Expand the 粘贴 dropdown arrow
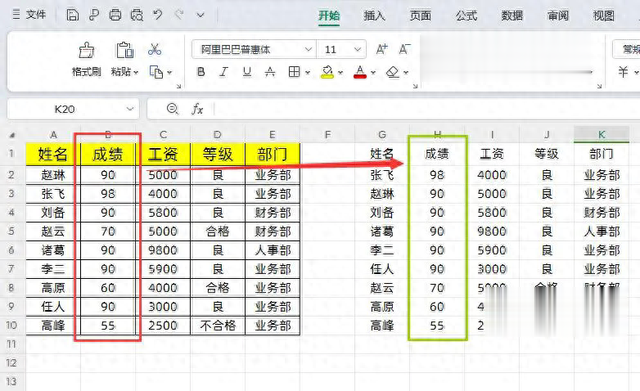 tap(136, 72)
